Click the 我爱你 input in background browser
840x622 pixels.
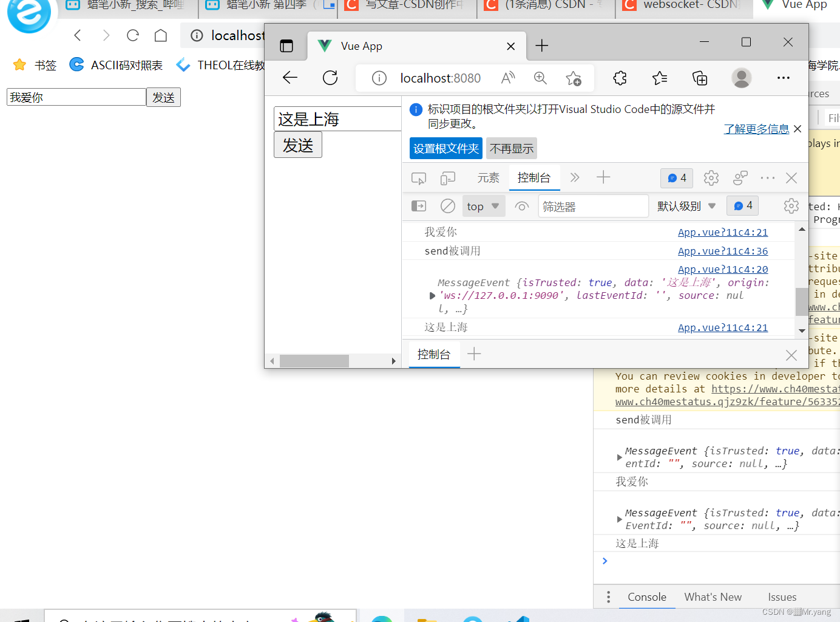coord(76,97)
